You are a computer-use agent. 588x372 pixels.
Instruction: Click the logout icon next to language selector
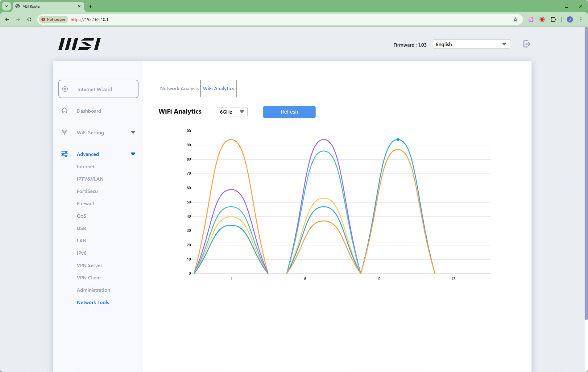click(x=527, y=44)
